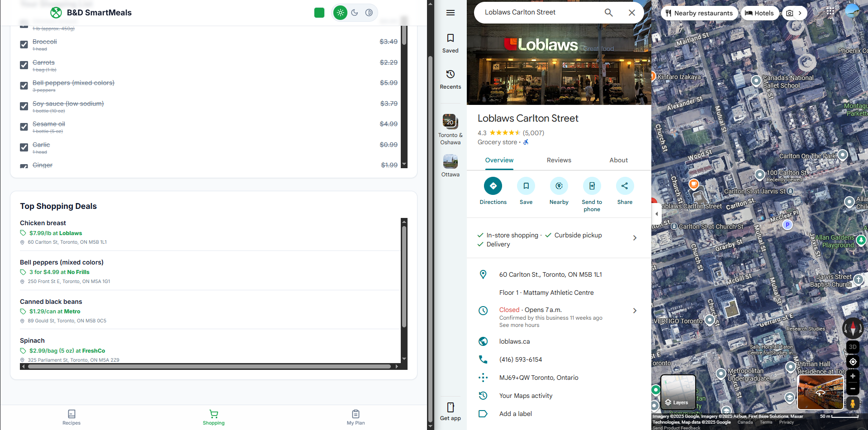
Task: Click the Send to phone icon
Action: coord(592,186)
